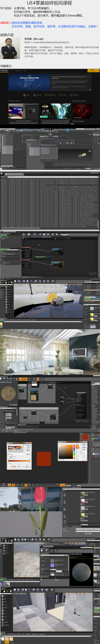Click the Forums icon
The width and height of the screenshot is (100, 644).
[60, 95]
